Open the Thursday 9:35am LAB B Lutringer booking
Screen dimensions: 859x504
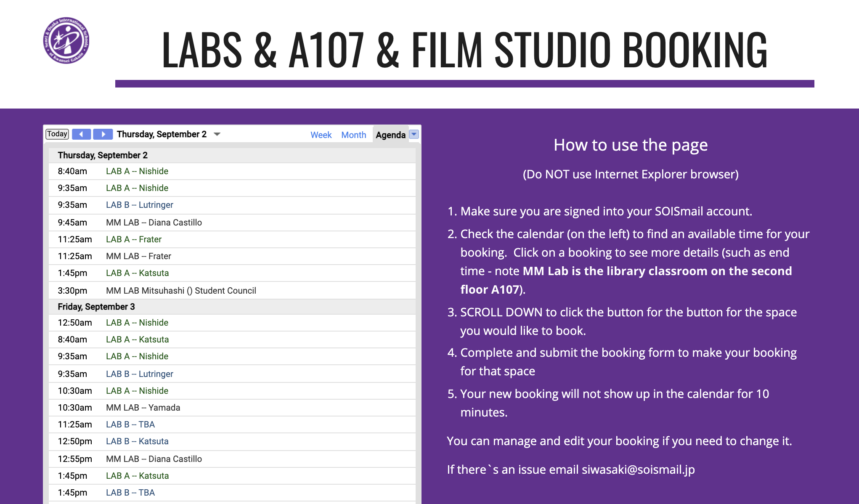click(x=140, y=205)
